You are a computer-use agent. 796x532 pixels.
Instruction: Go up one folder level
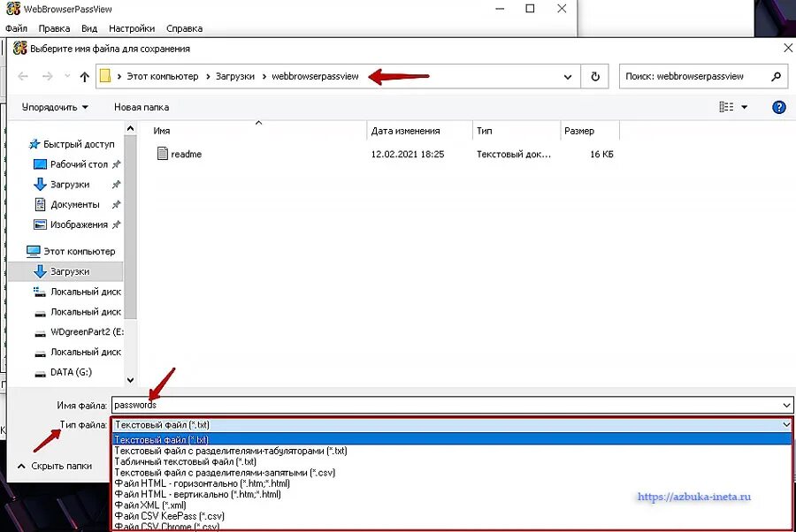[x=84, y=77]
